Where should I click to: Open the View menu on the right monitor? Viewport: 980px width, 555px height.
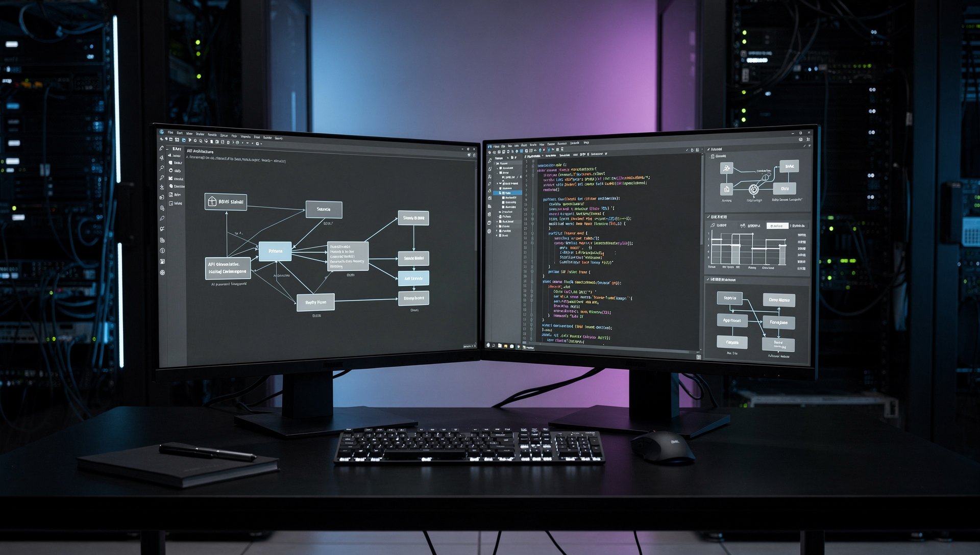pyautogui.click(x=542, y=143)
